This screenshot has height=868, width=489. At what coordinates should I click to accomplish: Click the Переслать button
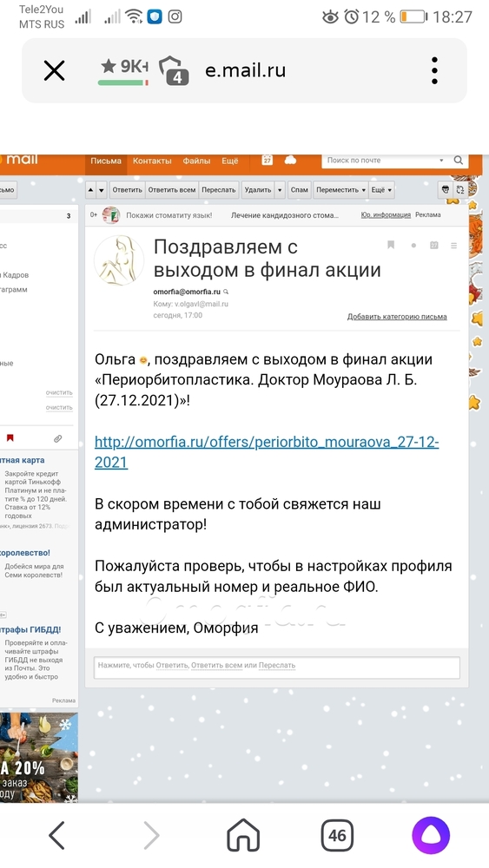[x=219, y=190]
